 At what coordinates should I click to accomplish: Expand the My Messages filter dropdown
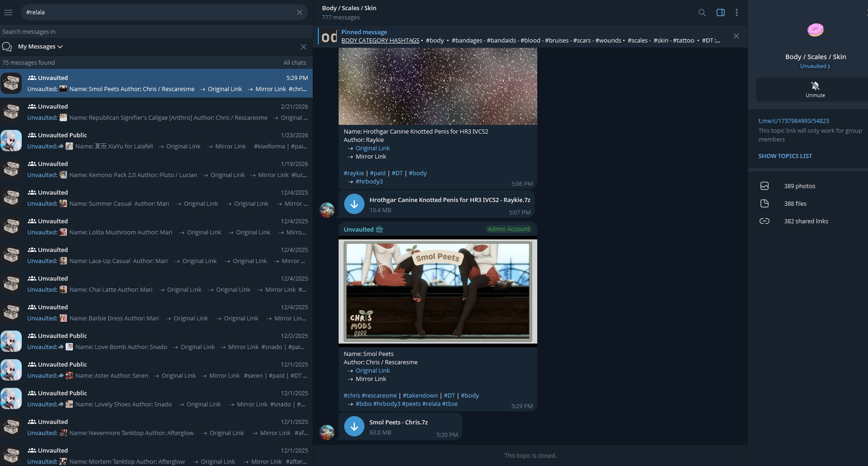(x=40, y=47)
